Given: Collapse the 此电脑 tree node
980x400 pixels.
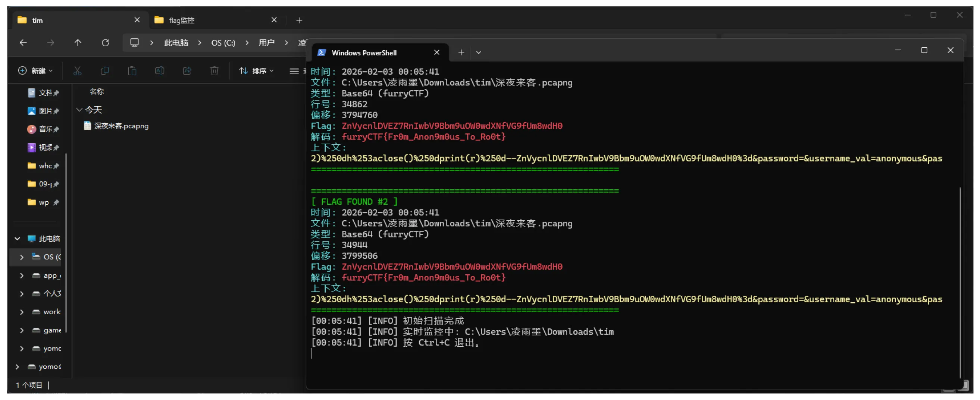Looking at the screenshot, I should click(x=17, y=239).
